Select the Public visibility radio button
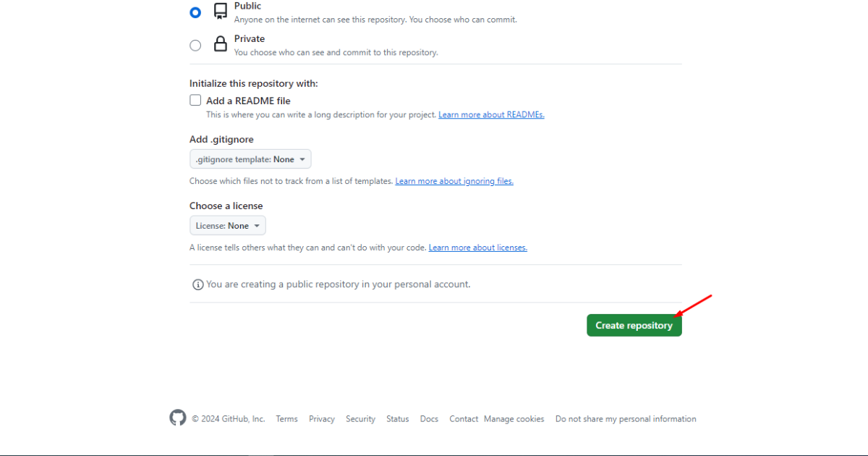 pos(195,12)
